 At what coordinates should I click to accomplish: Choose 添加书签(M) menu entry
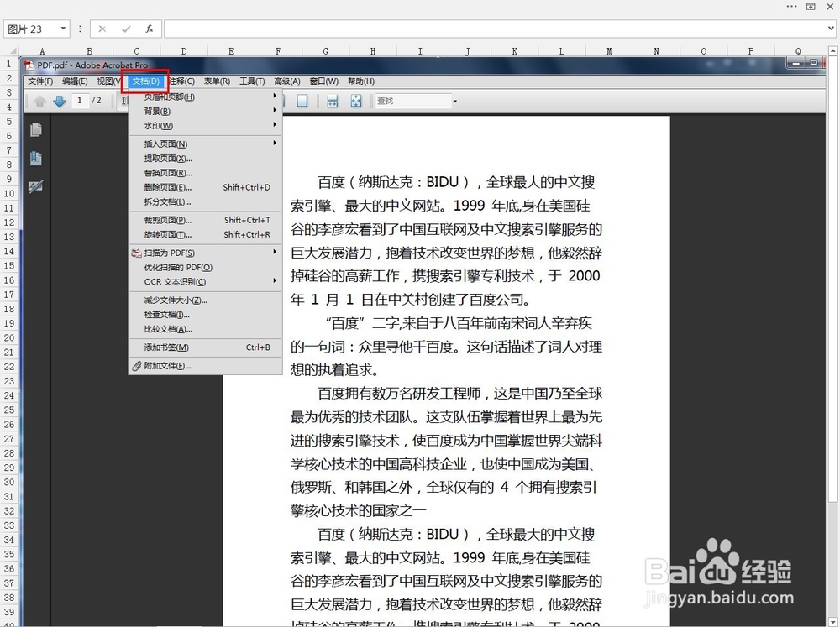[206, 347]
